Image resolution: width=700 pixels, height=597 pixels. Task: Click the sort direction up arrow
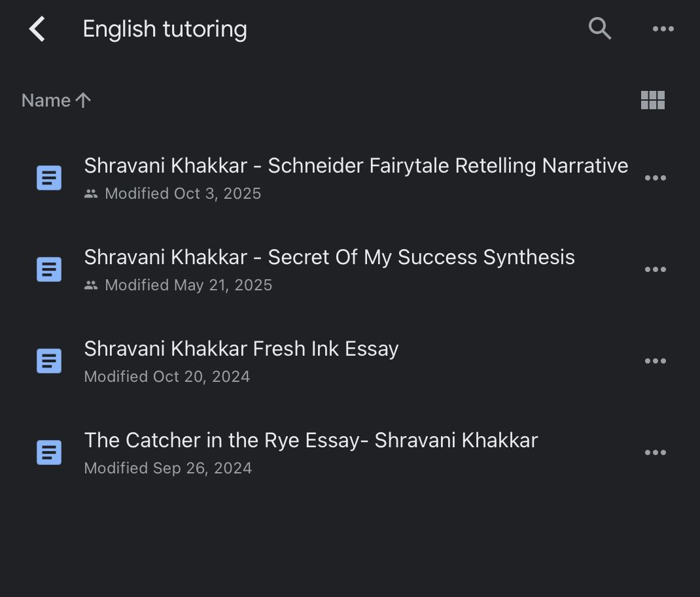click(83, 100)
